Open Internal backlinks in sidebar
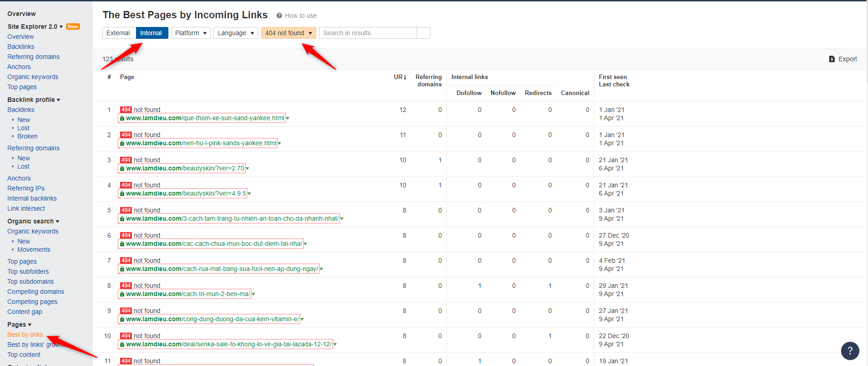 click(x=32, y=198)
